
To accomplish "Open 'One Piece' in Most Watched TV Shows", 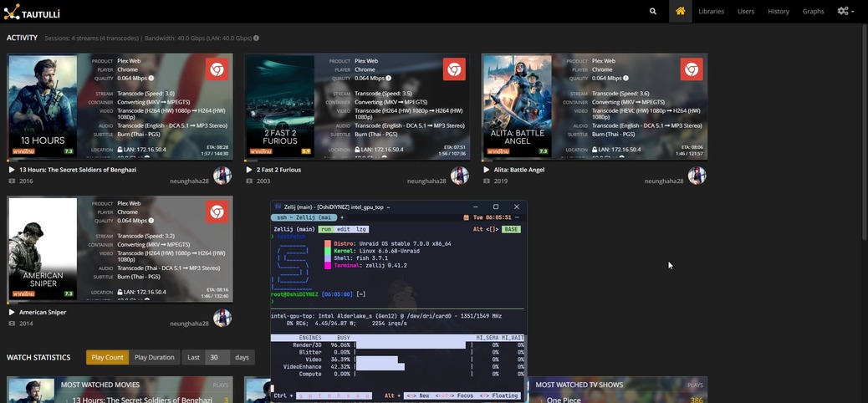I will (x=563, y=400).
